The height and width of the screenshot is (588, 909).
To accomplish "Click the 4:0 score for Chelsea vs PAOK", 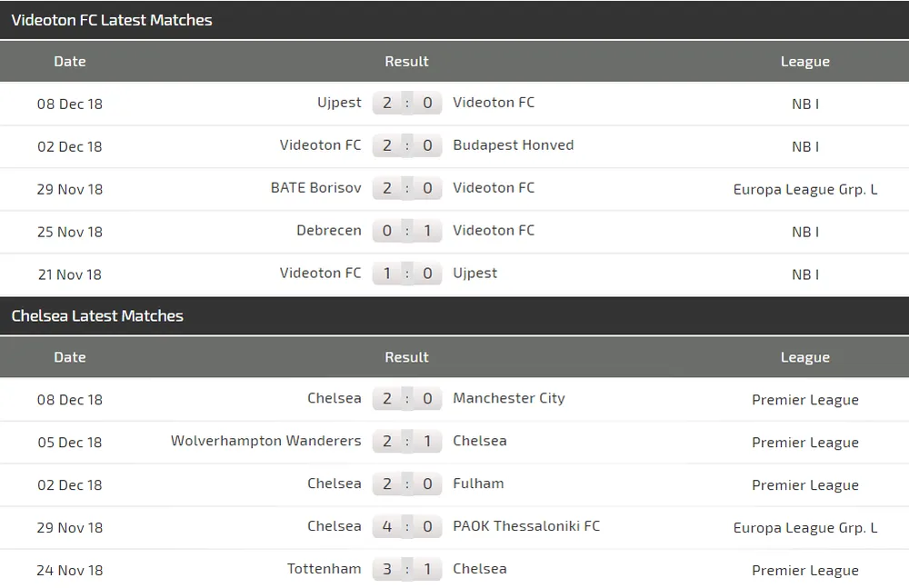I will (x=406, y=527).
